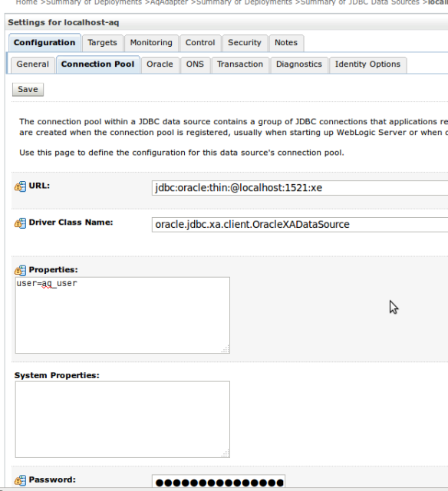Image resolution: width=448 pixels, height=491 pixels.
Task: Click the Save button
Action: 28,90
